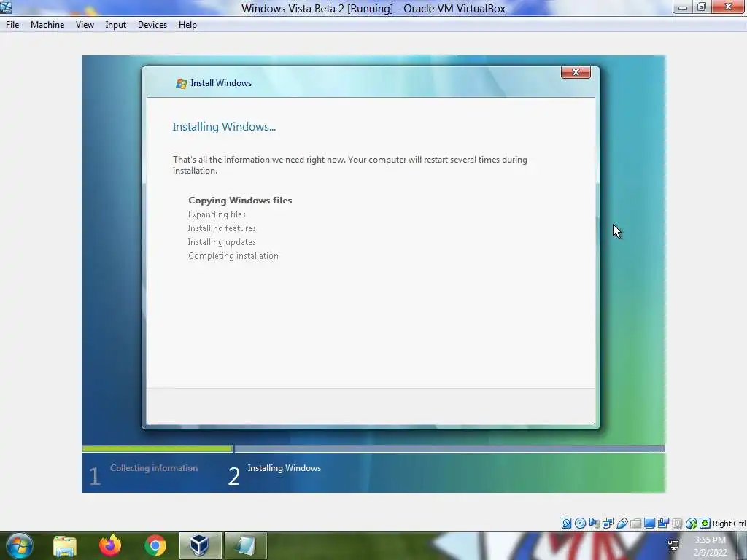Close the Install Windows dialog
This screenshot has width=747, height=560.
point(576,72)
